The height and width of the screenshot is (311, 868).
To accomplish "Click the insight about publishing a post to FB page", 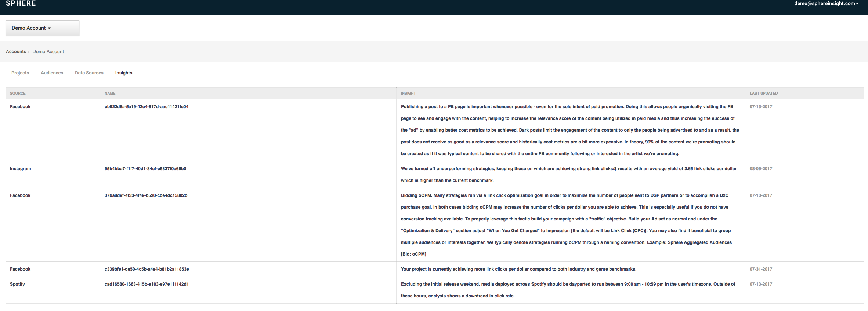I will click(x=570, y=130).
